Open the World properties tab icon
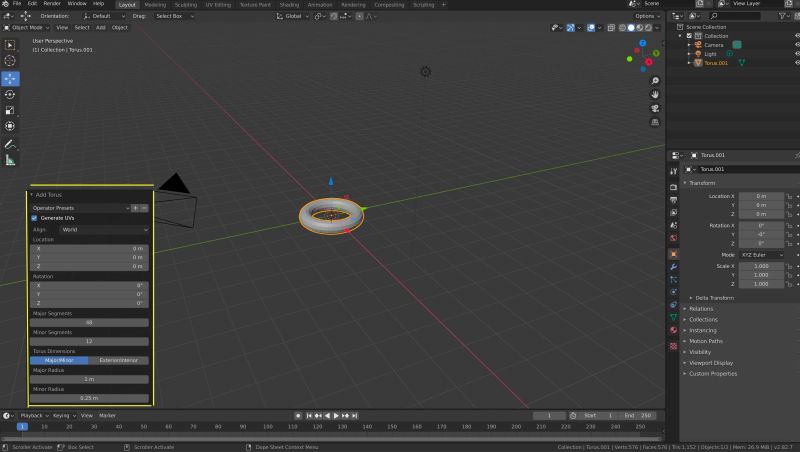The width and height of the screenshot is (800, 452). 673,238
